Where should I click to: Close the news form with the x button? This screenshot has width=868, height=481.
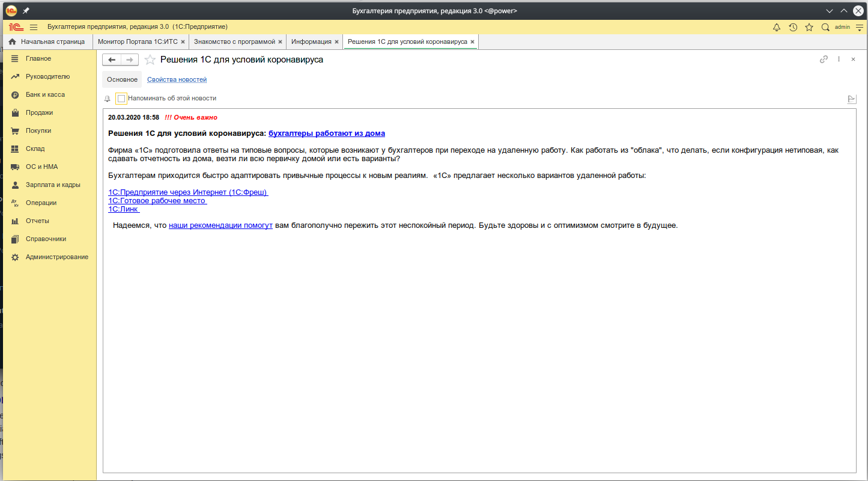[x=853, y=59]
